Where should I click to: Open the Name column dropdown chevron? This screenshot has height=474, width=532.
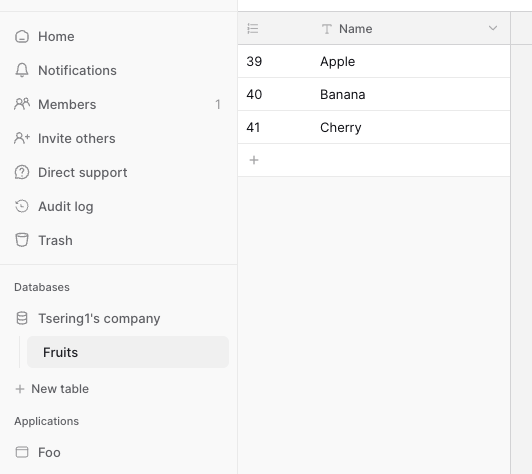[493, 28]
